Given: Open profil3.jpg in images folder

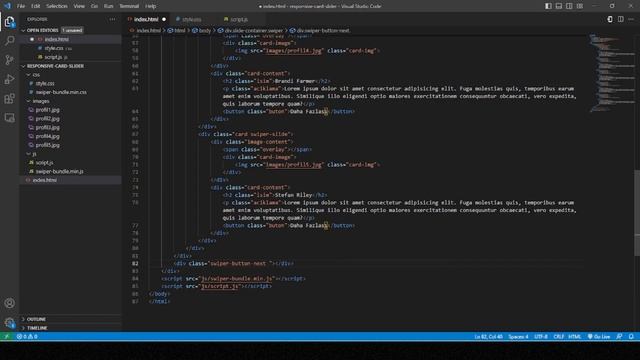Looking at the screenshot, I should (47, 127).
